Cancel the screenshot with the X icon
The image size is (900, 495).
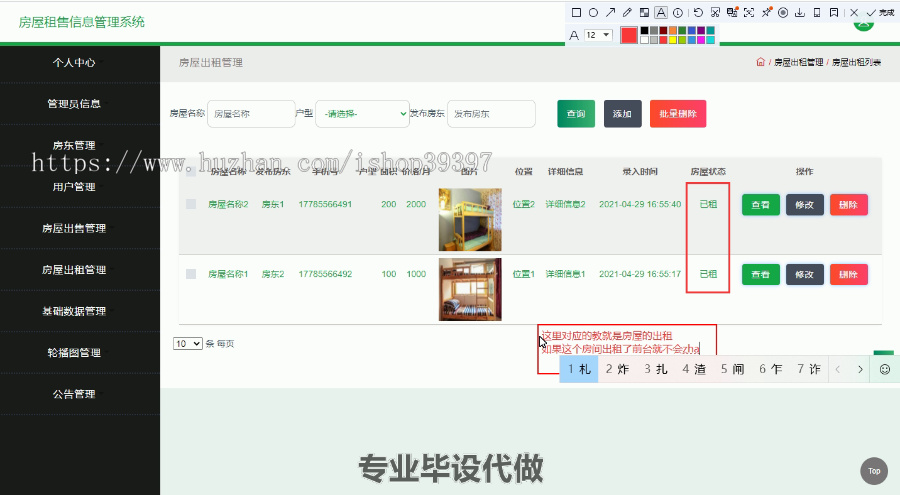(x=854, y=13)
